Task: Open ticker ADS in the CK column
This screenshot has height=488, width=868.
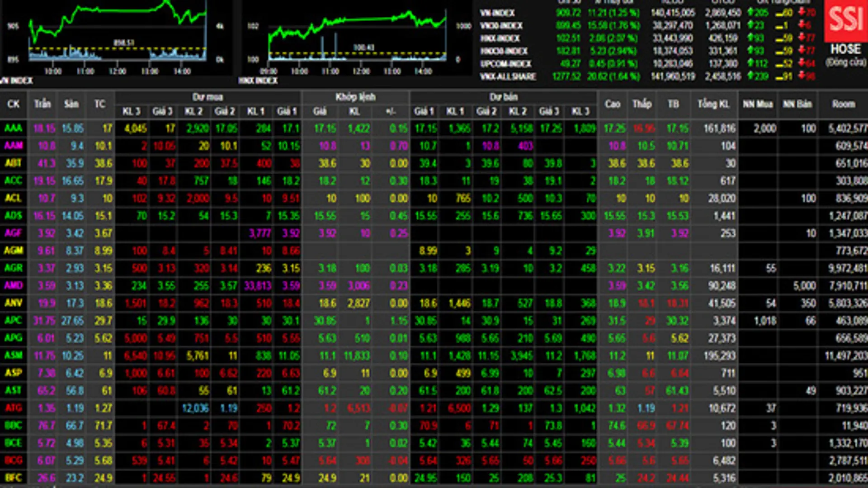Action: point(14,215)
